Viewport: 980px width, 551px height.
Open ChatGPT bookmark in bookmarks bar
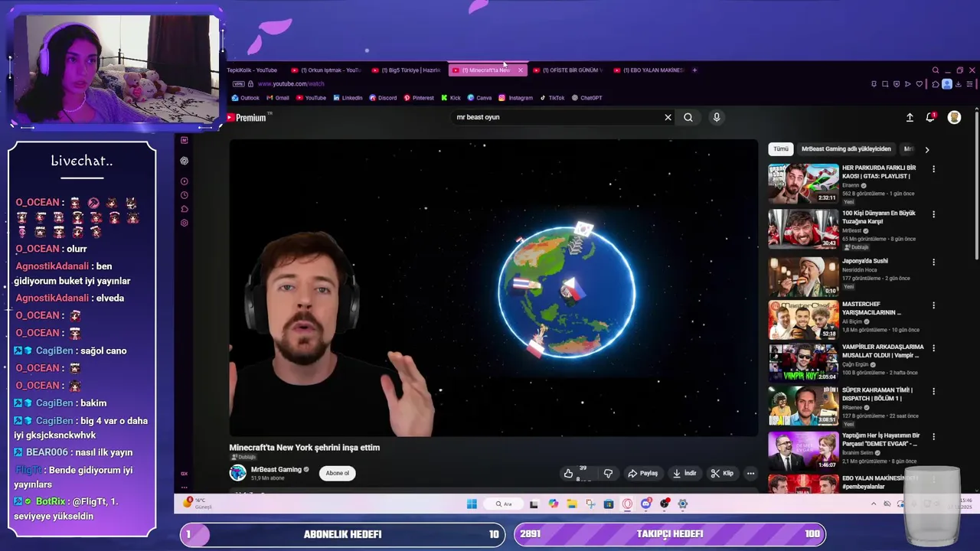(586, 98)
